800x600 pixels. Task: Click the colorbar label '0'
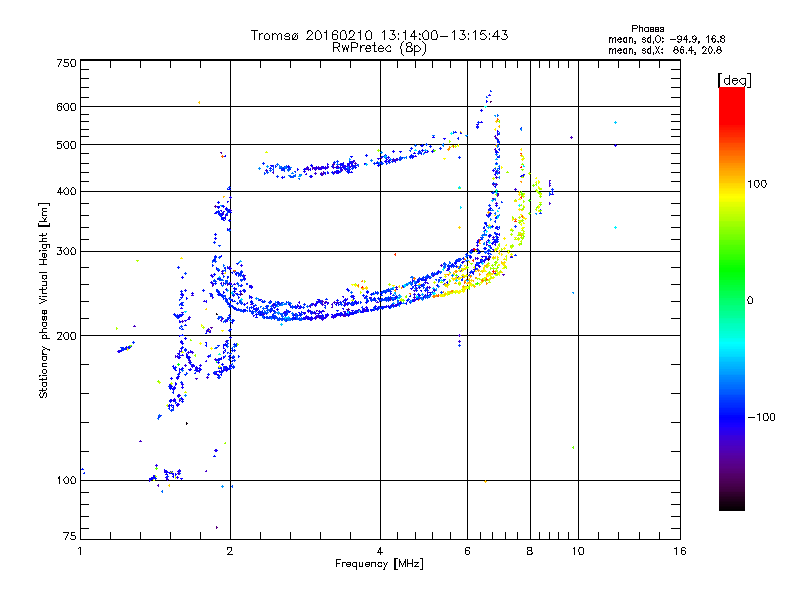click(750, 301)
